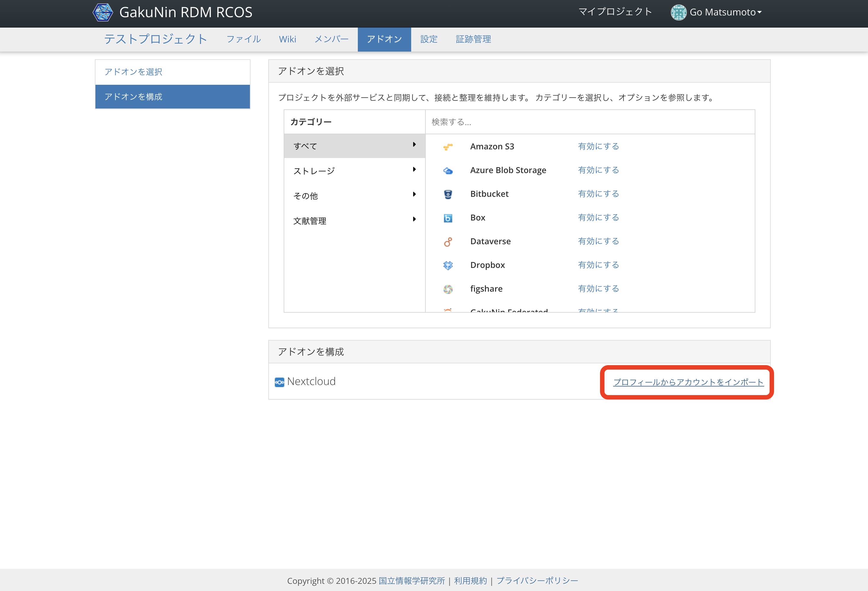The height and width of the screenshot is (591, 868).
Task: Enable the Dataverse addon
Action: click(x=598, y=241)
